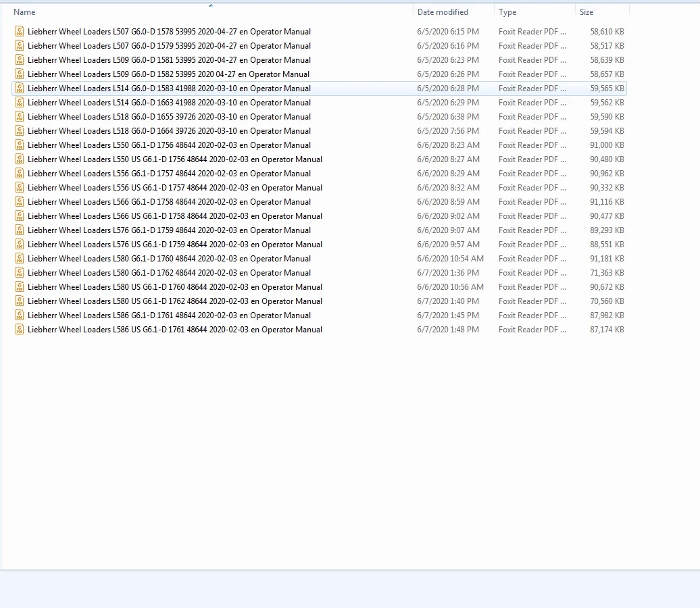This screenshot has width=700, height=608.
Task: Click the size value 87,174 KB
Action: 607,330
